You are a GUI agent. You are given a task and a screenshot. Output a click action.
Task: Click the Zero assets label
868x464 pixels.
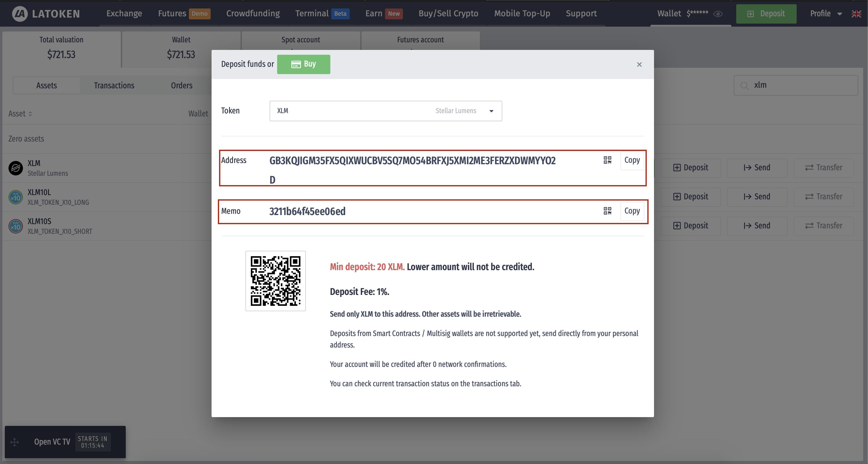(x=26, y=139)
